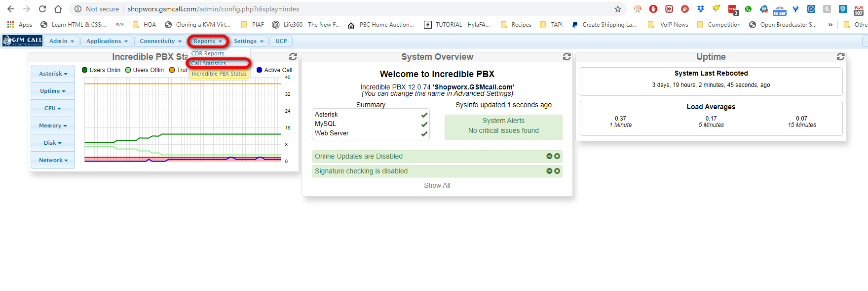Bookmark this page with the star icon
This screenshot has width=868, height=291.
[x=618, y=9]
